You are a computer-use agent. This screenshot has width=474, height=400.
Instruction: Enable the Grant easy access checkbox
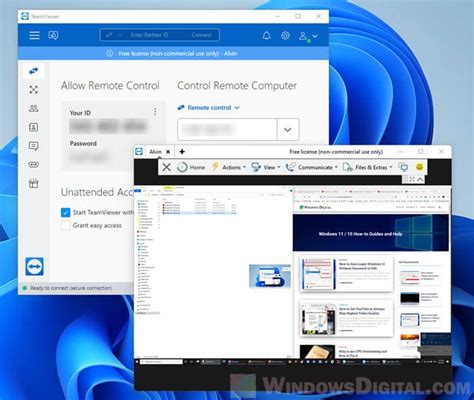(x=66, y=226)
